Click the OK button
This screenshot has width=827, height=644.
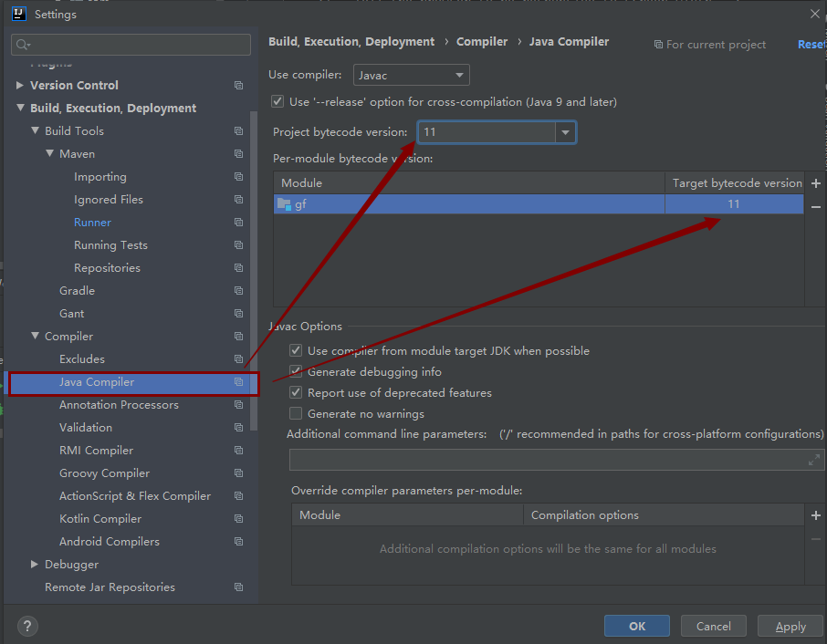(636, 626)
